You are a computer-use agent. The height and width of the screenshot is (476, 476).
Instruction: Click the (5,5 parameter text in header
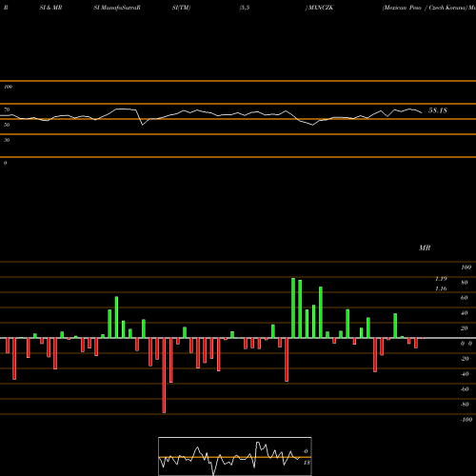[x=245, y=8]
